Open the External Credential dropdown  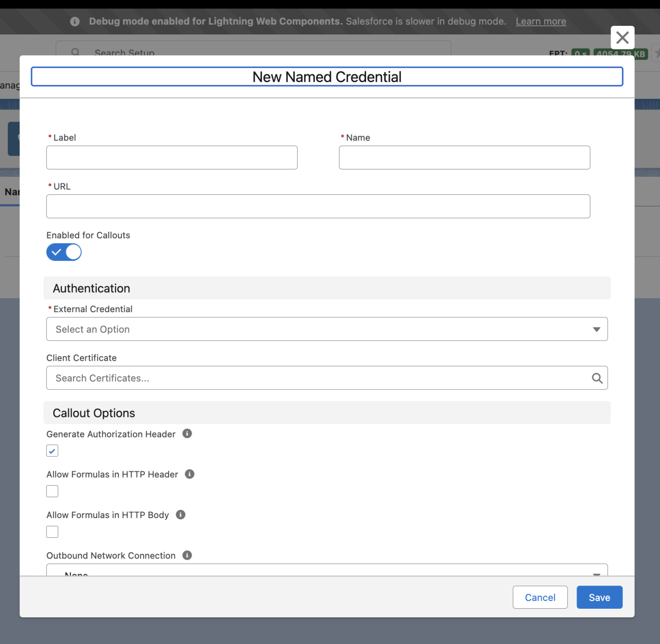(x=327, y=329)
